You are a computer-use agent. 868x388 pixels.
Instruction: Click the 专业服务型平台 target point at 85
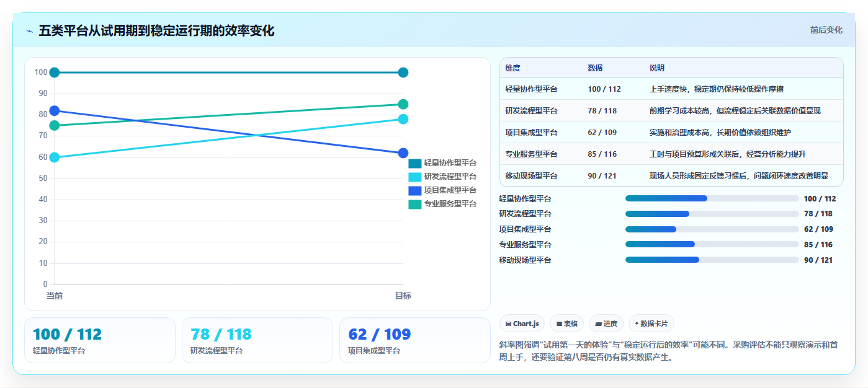point(403,104)
